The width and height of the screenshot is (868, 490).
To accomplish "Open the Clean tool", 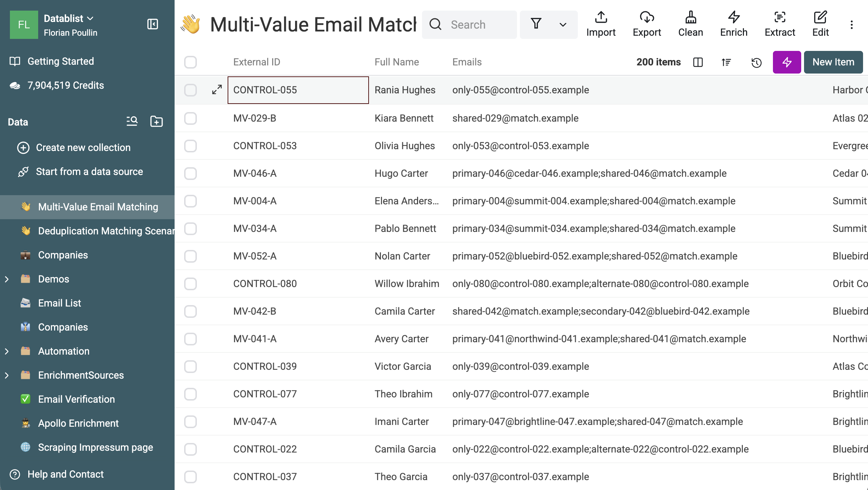I will [x=691, y=24].
